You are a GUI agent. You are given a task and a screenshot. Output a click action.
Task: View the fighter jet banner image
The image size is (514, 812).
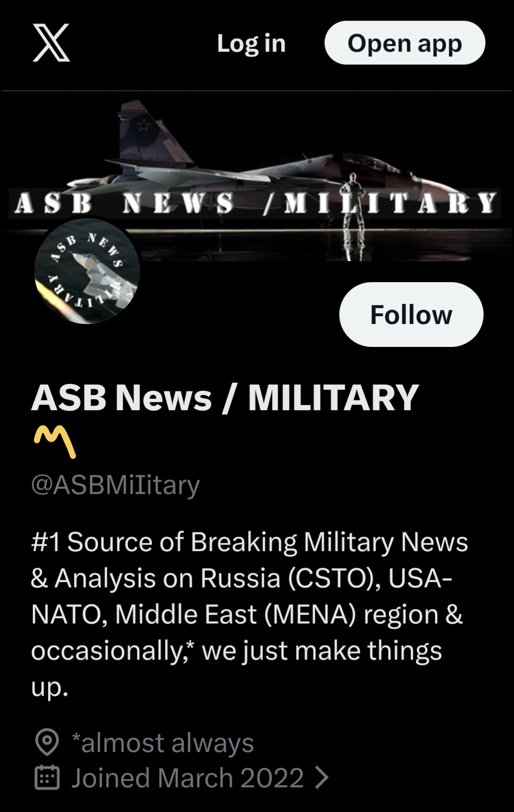257,176
